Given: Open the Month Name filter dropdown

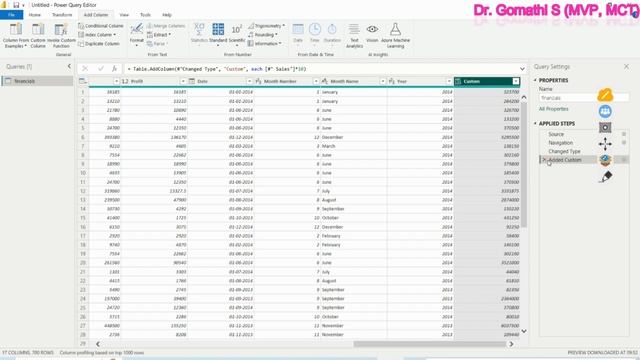Looking at the screenshot, I should pos(382,81).
